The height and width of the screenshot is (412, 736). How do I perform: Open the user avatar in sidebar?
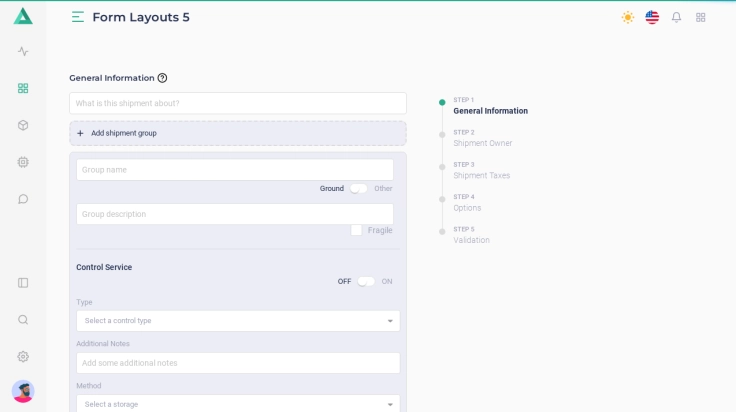23,391
